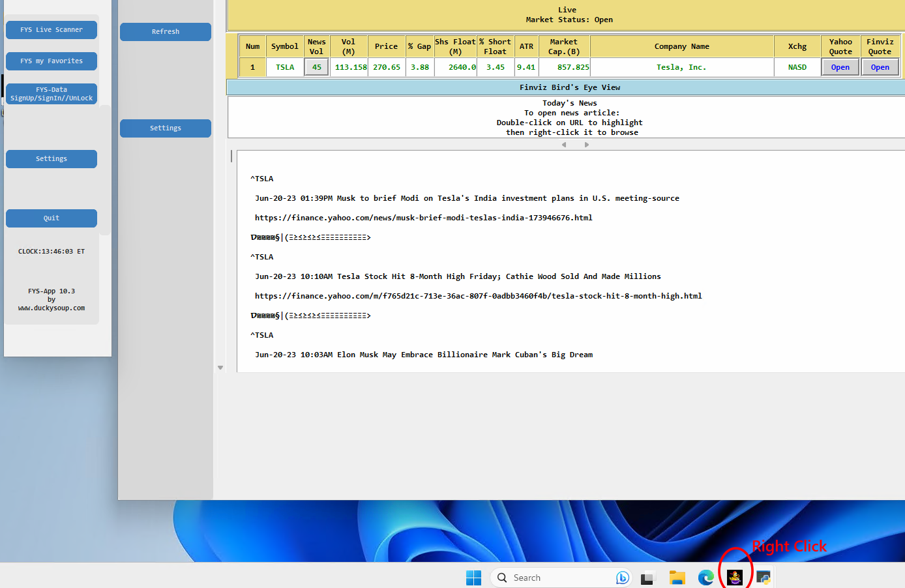Open Bing chat icon in search box

[x=622, y=578]
